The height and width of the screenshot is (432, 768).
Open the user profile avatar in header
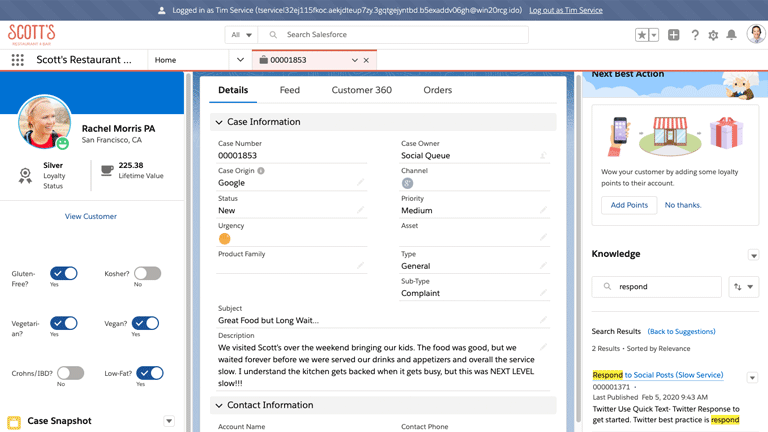coord(756,34)
